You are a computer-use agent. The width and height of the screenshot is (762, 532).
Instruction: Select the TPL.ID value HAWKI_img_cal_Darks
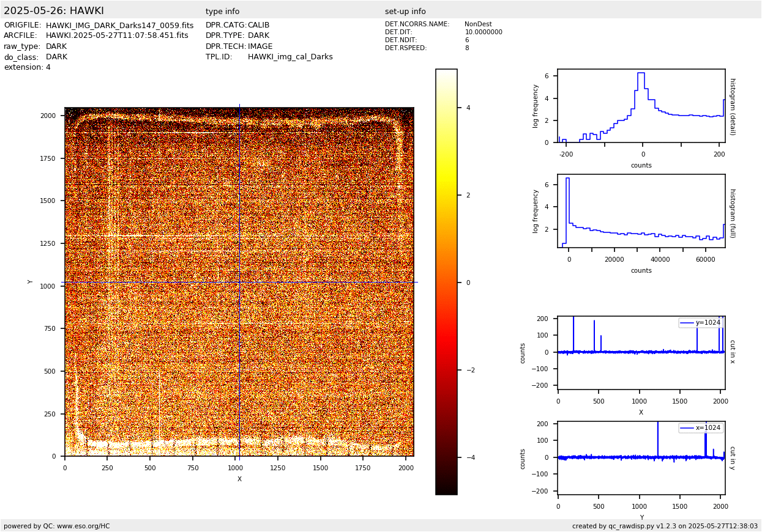pyautogui.click(x=290, y=57)
